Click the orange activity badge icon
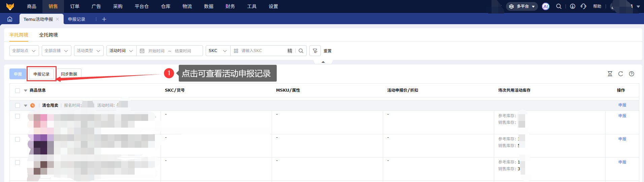Screen dimensions: 644x182 click(x=33, y=105)
